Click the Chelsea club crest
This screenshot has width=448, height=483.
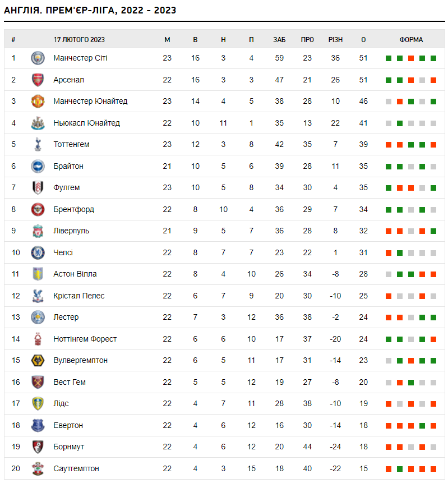(38, 252)
